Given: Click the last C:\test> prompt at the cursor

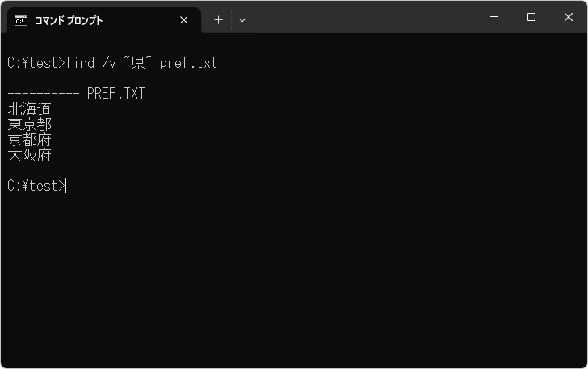Looking at the screenshot, I should [36, 186].
